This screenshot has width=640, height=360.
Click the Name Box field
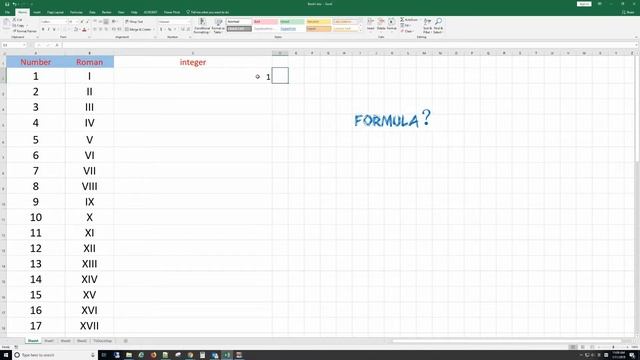[x=14, y=45]
